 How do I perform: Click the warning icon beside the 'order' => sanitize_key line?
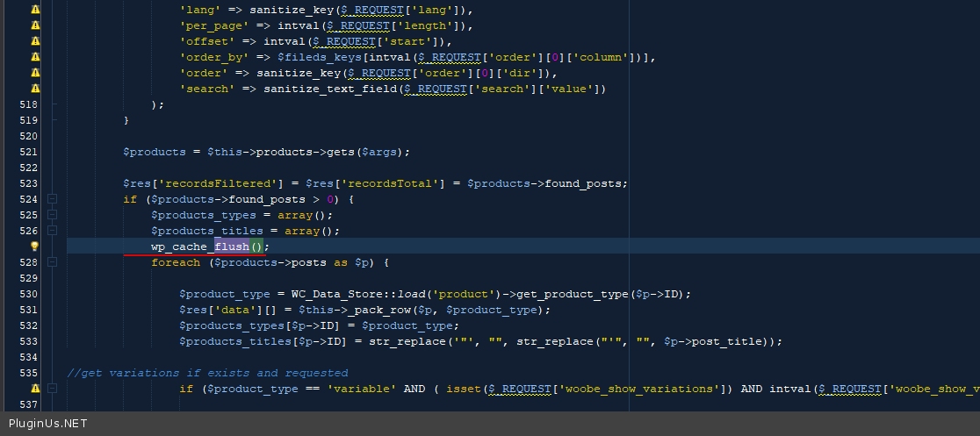pyautogui.click(x=35, y=73)
